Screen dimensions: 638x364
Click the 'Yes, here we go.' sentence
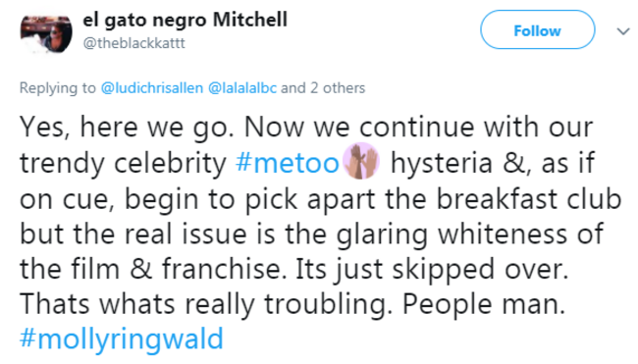pyautogui.click(x=127, y=128)
